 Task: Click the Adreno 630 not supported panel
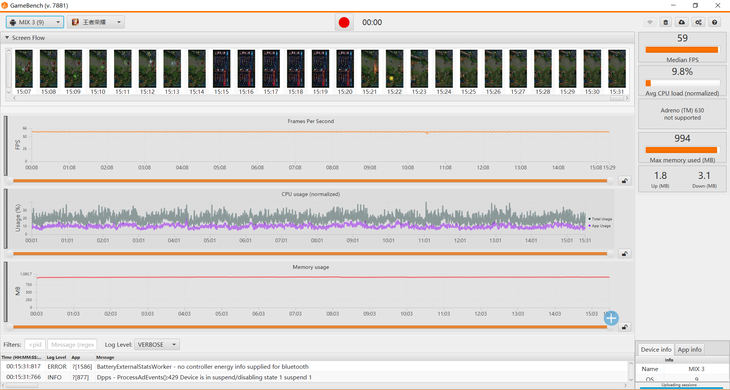pos(682,114)
